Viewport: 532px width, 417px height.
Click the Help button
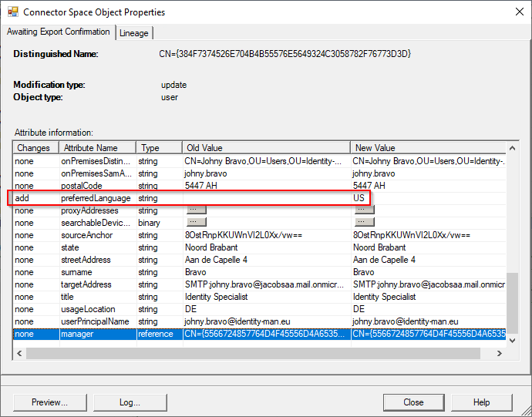tap(481, 402)
